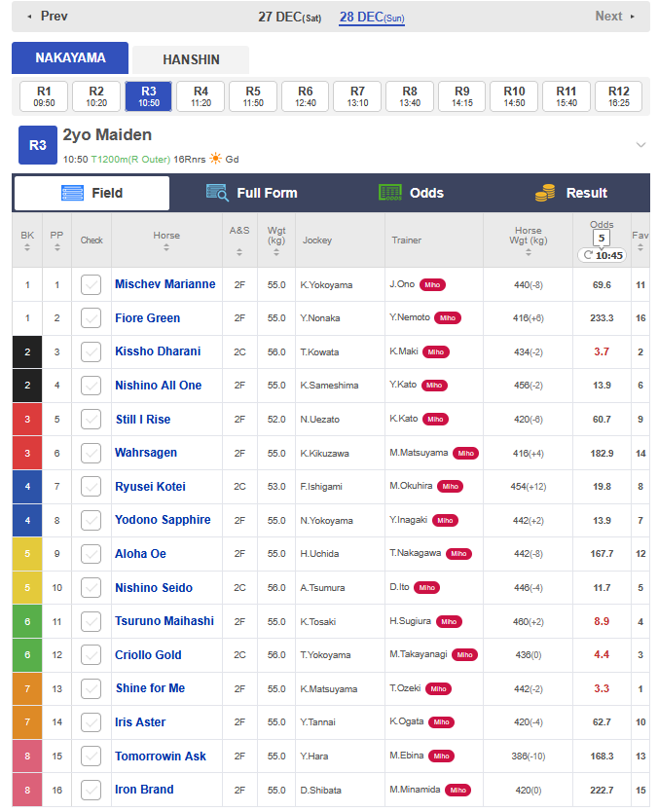658x812 pixels.
Task: Open race R9 14:15
Action: click(461, 96)
